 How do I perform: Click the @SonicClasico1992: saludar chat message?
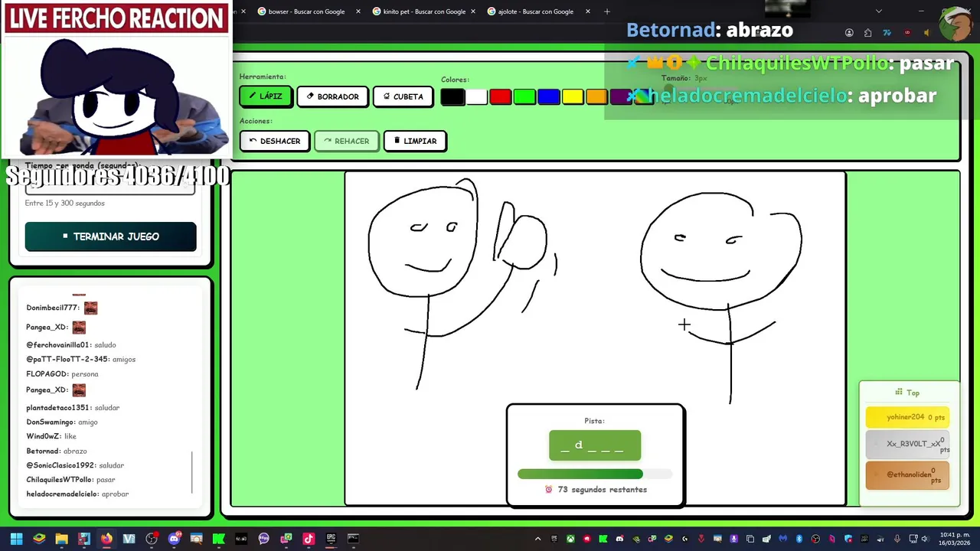click(75, 465)
